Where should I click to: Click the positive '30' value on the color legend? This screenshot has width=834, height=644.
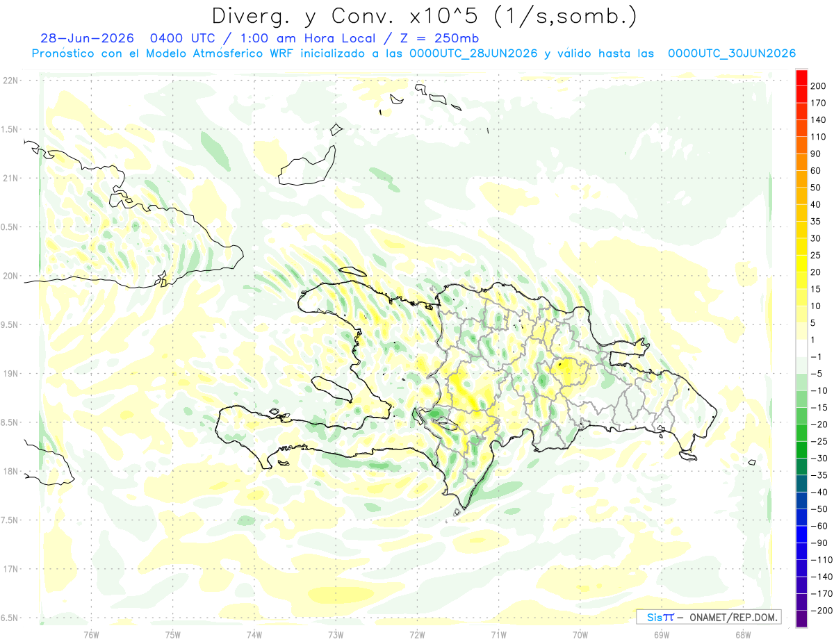[x=816, y=238]
